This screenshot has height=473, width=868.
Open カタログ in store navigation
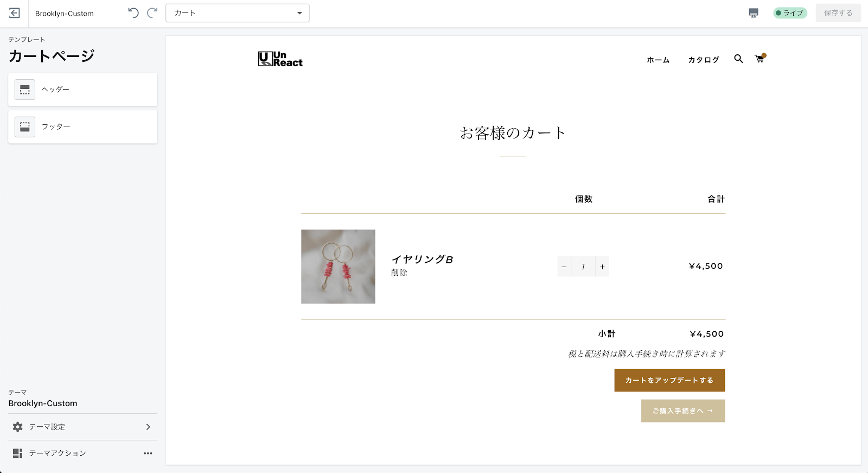pos(704,60)
